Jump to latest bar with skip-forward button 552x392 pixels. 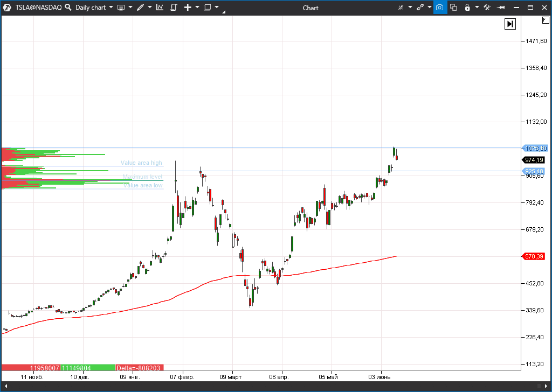[510, 24]
